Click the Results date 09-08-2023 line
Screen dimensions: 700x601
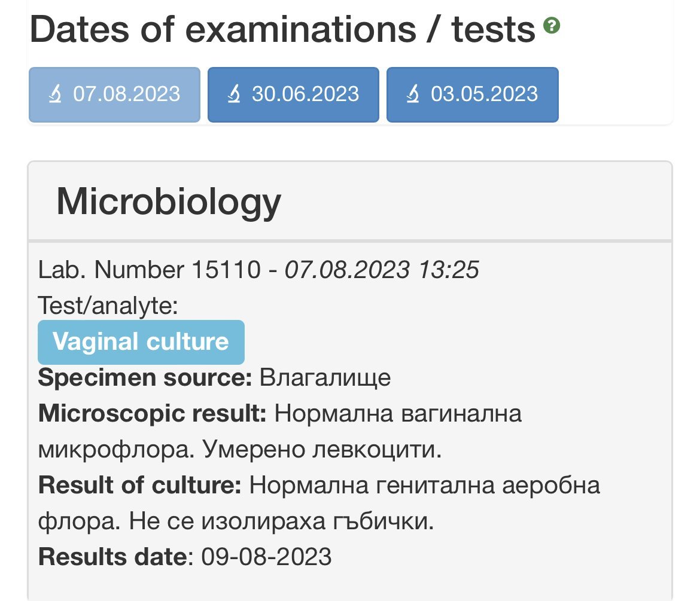coord(185,557)
